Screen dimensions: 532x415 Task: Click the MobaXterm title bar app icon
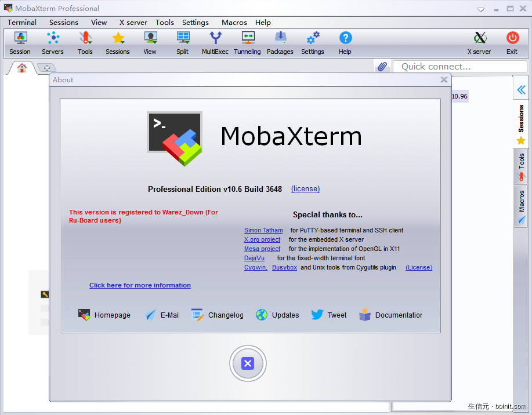(x=8, y=8)
